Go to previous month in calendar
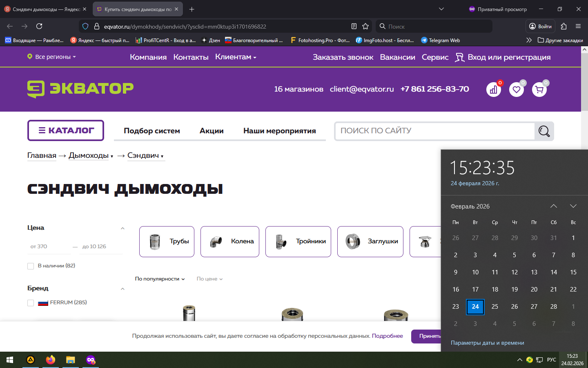Viewport: 588px width, 368px height. click(554, 206)
